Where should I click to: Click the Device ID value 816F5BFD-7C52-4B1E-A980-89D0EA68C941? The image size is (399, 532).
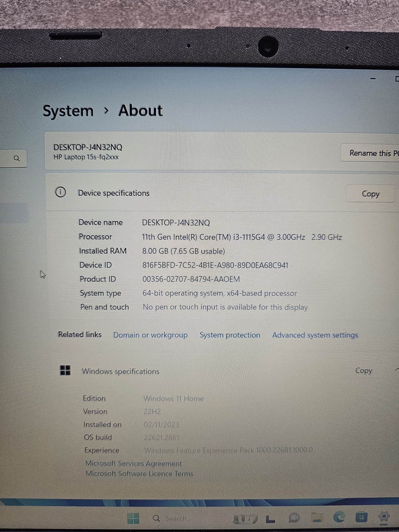(x=215, y=265)
